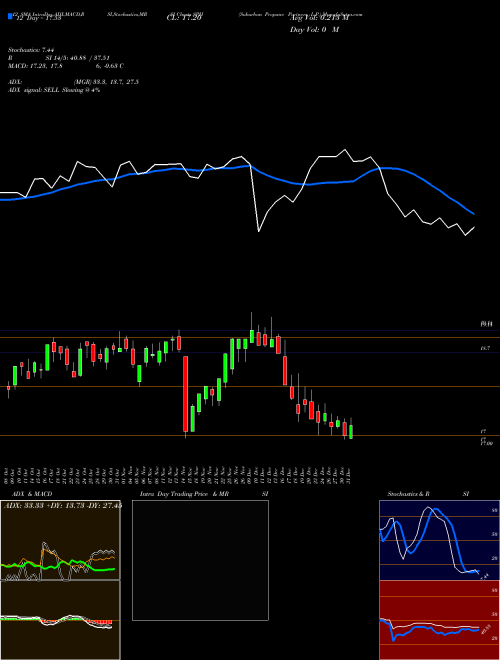Click the 18.7 price axis label
Image resolution: width=500 pixels, height=660 pixels.
click(485, 349)
